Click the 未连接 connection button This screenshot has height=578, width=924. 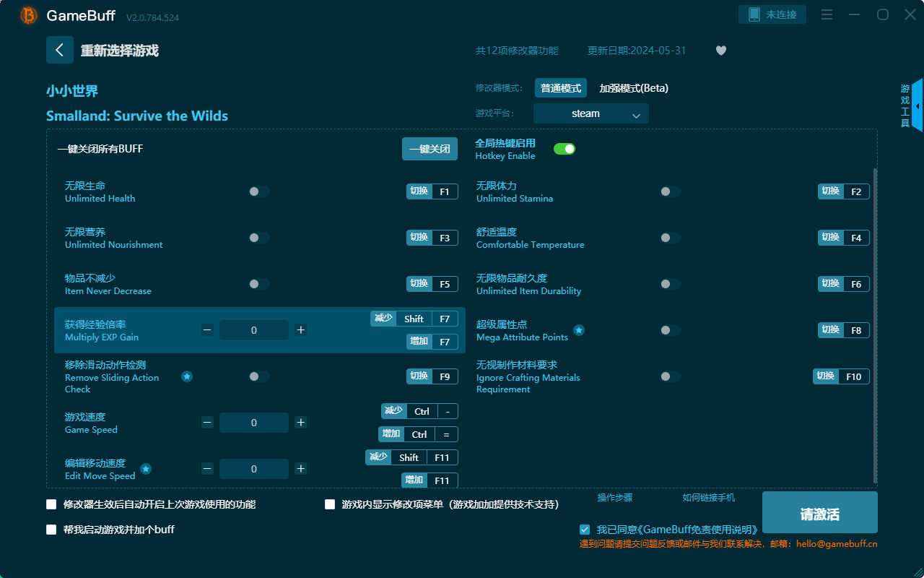[x=772, y=14]
